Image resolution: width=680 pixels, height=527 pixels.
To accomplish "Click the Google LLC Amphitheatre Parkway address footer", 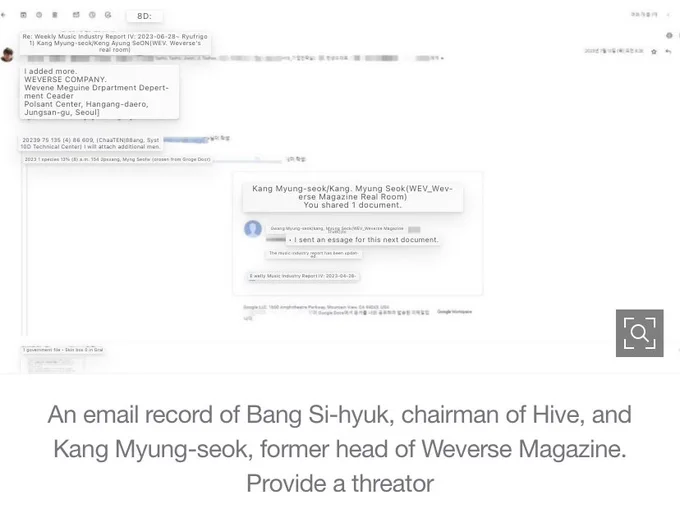I will pos(316,307).
